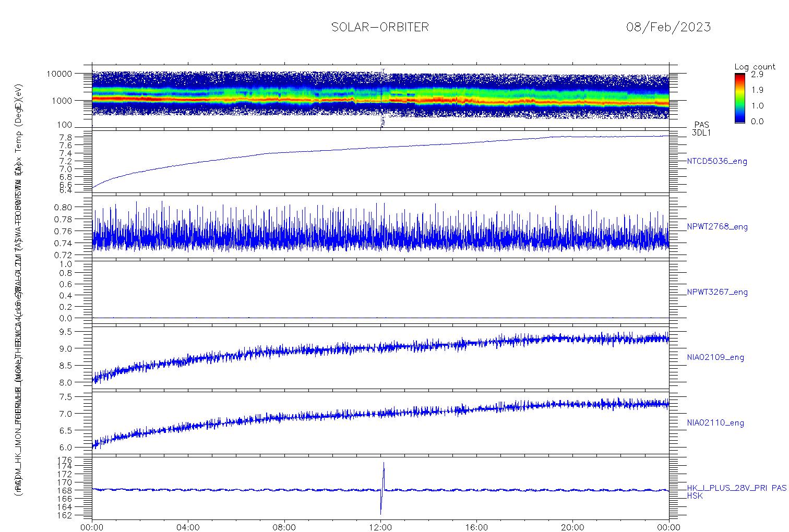Click the NTCD5036_eng label
This screenshot has width=789, height=532.
point(717,162)
